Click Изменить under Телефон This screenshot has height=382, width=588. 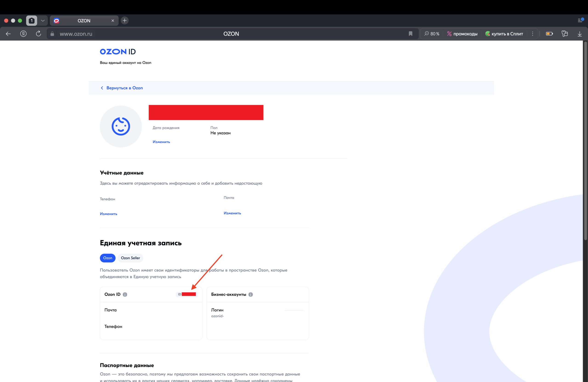108,214
